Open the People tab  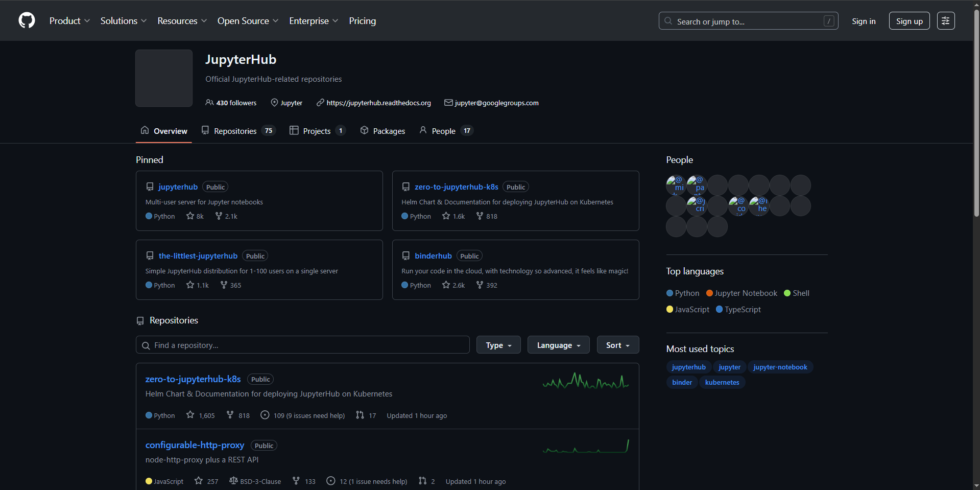(446, 131)
